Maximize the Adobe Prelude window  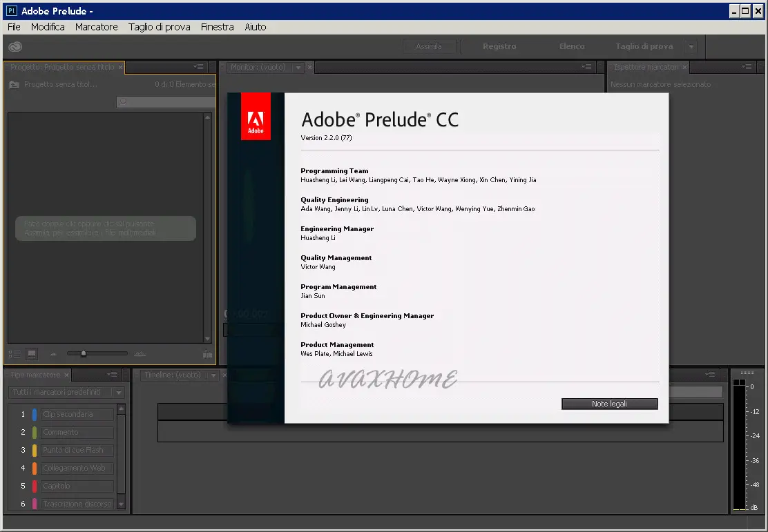point(745,11)
